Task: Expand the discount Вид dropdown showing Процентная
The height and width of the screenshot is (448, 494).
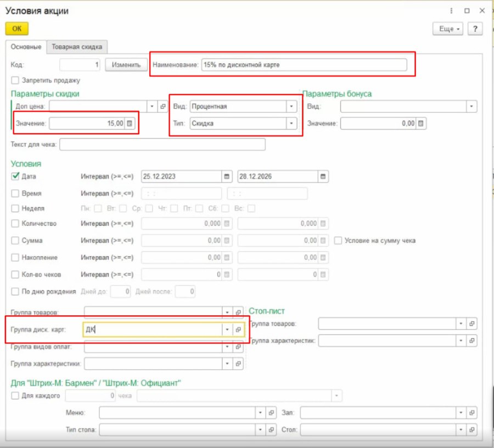Action: tap(291, 106)
